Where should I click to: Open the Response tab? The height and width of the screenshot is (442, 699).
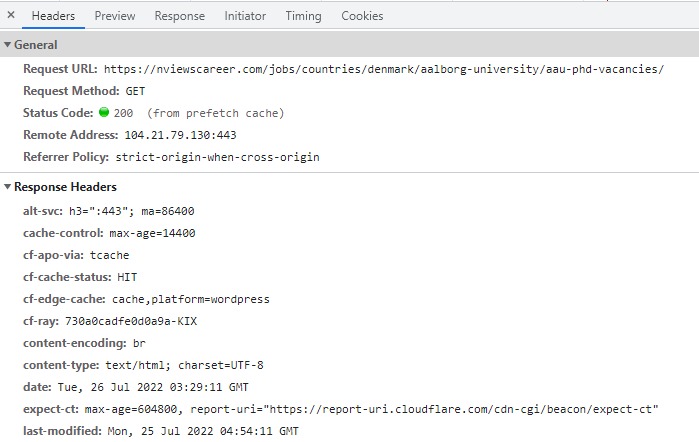[180, 16]
